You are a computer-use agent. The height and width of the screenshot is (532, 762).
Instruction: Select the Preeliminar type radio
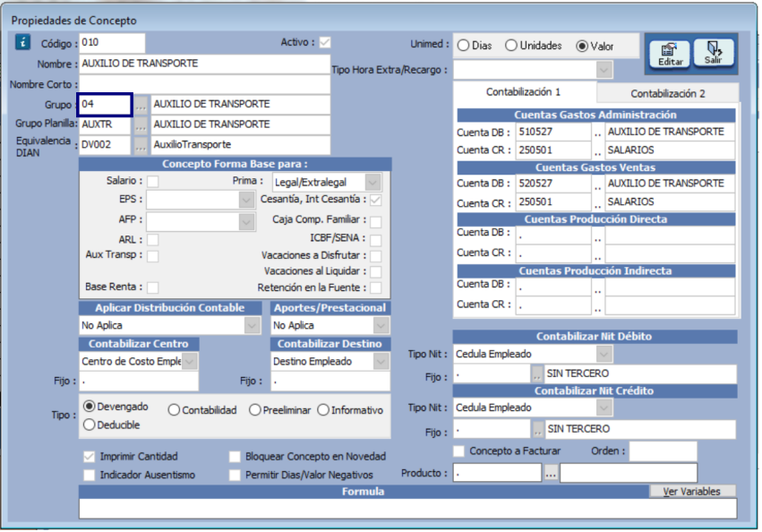254,410
